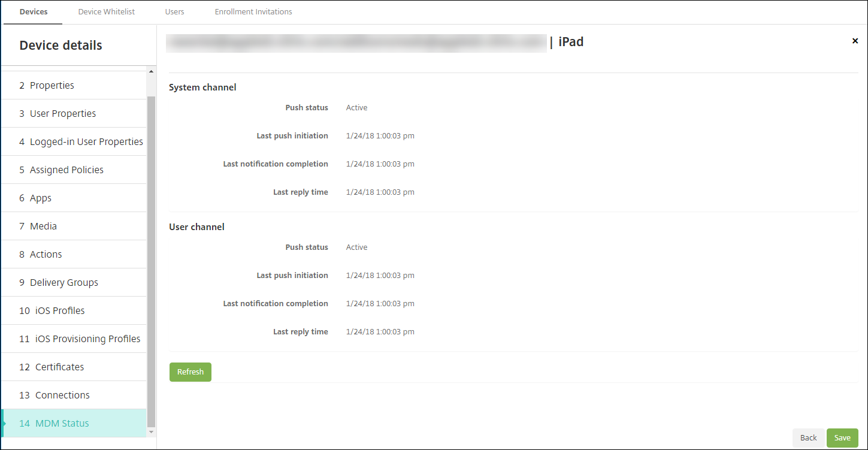Click System channel Last reply time value

coord(380,192)
